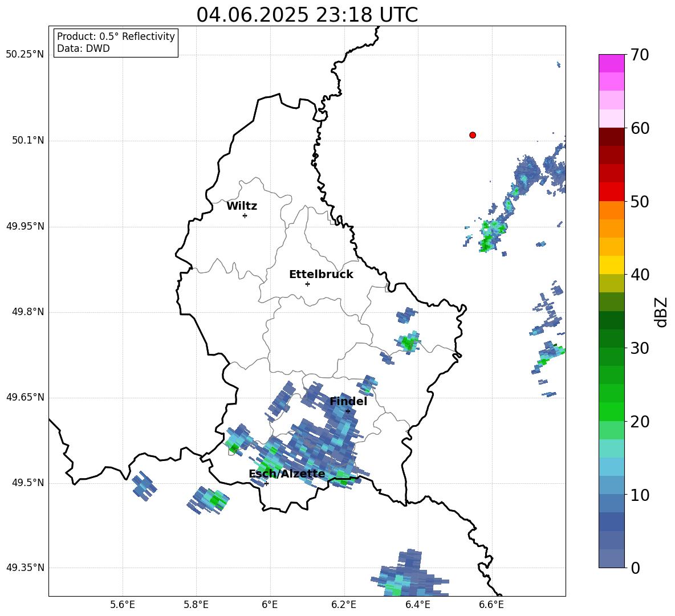This screenshot has width=675, height=616.
Task: Click the 30 colorbar tick label
Action: coord(640,348)
